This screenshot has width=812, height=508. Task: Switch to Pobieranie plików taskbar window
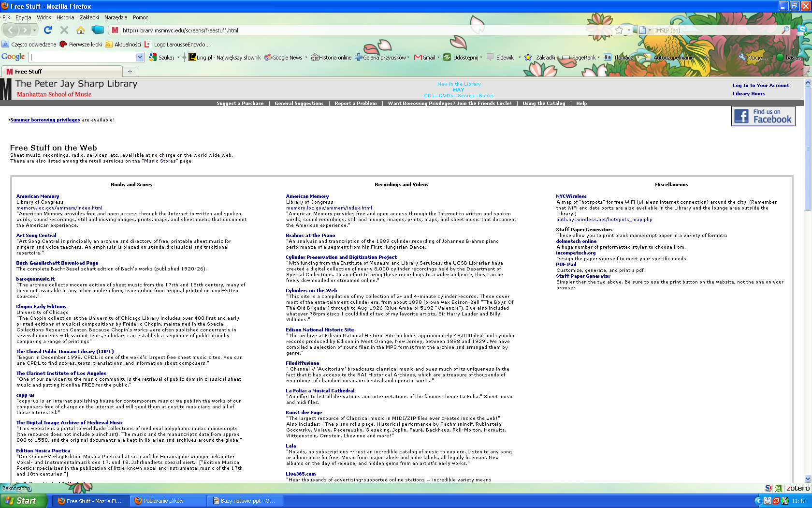168,501
